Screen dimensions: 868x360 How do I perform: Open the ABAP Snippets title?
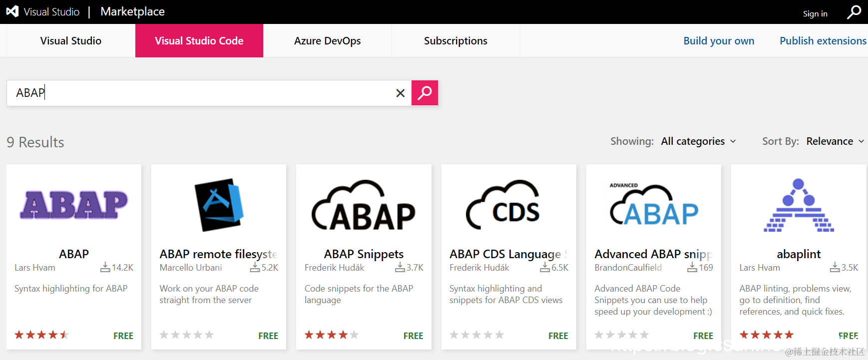pyautogui.click(x=364, y=254)
